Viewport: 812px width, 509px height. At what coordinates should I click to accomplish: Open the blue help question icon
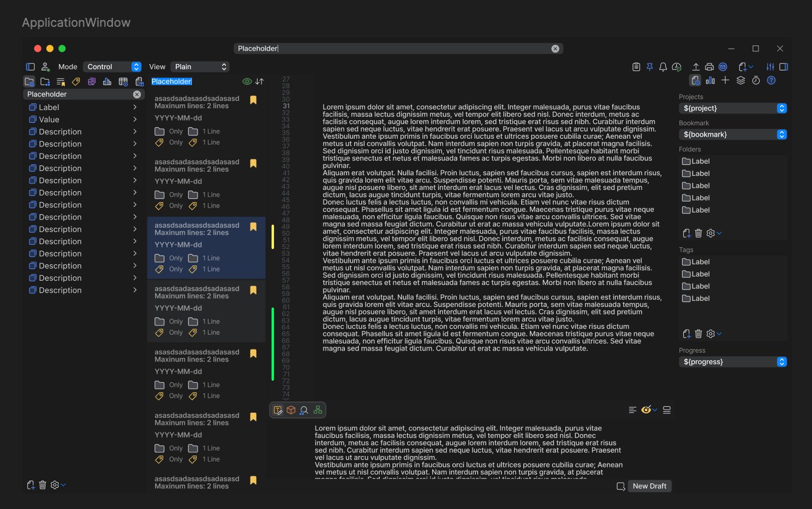(x=771, y=80)
